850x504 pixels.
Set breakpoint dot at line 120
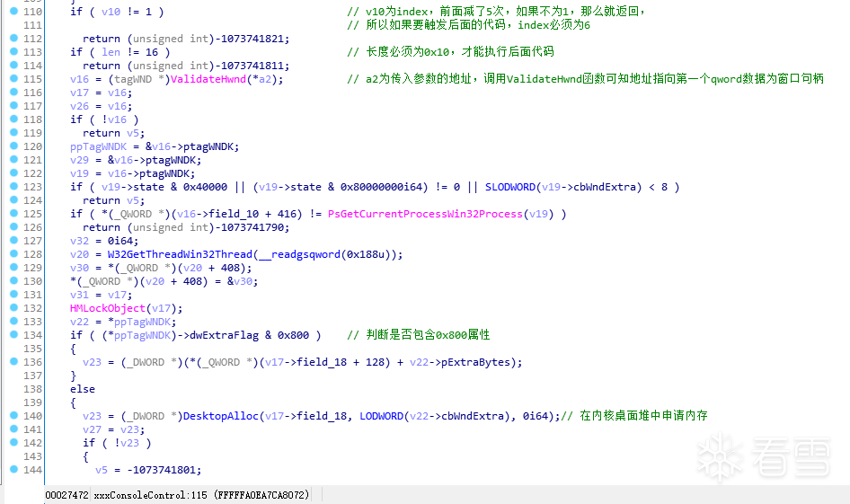[14, 146]
